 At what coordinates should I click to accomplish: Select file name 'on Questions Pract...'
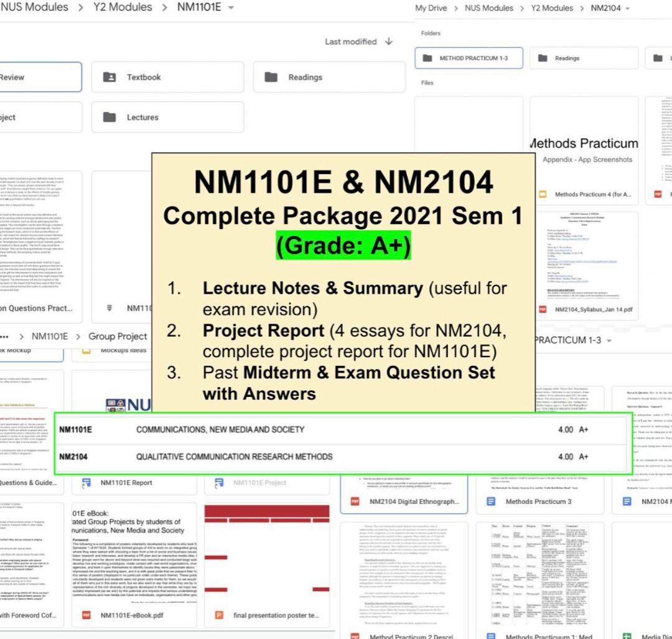(37, 308)
